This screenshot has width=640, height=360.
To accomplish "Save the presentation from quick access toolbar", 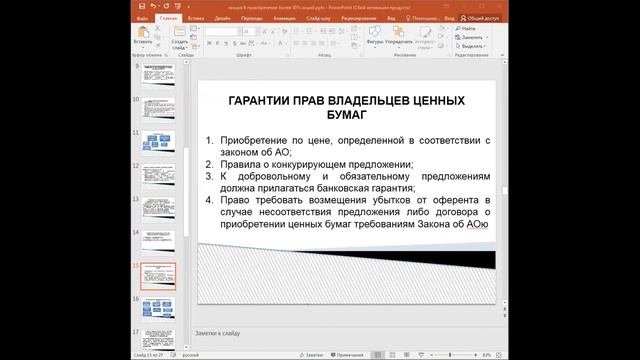I will coord(142,6).
